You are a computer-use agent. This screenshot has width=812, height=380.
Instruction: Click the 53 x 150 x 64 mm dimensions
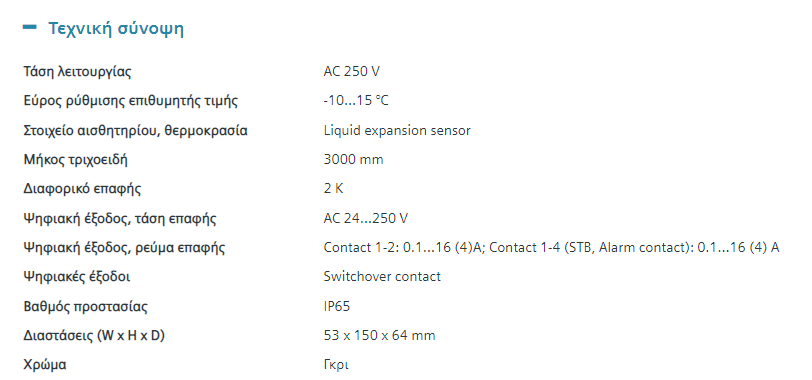(380, 335)
